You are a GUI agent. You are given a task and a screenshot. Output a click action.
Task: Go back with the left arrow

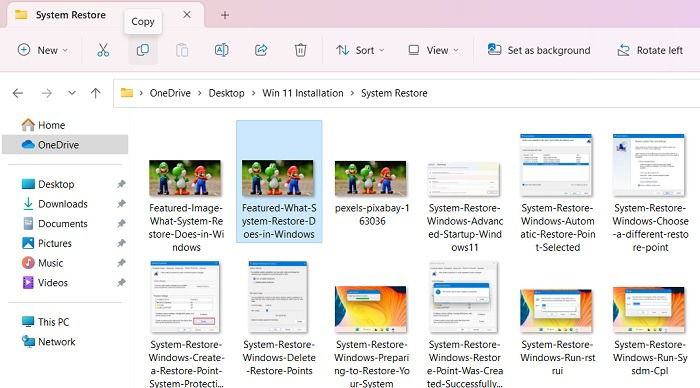(x=18, y=93)
